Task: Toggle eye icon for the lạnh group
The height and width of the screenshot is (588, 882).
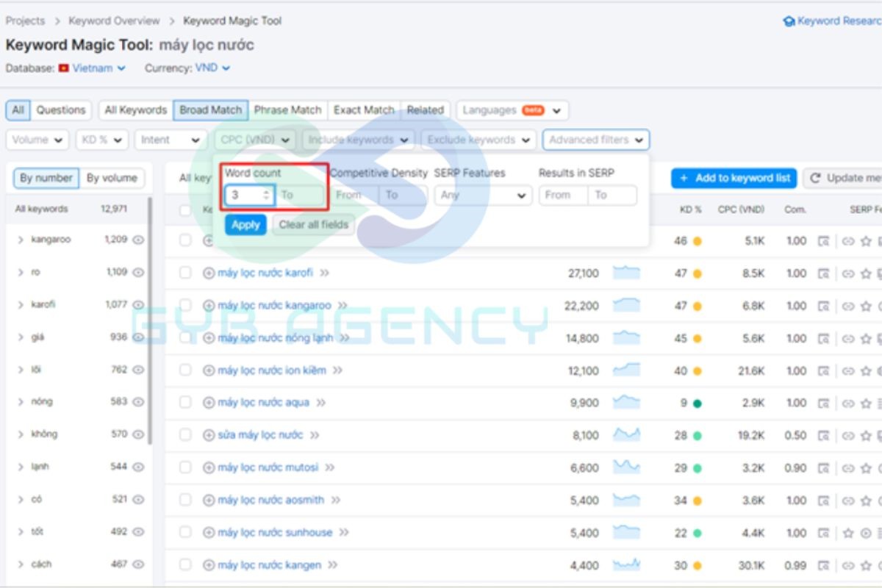Action: 138,467
